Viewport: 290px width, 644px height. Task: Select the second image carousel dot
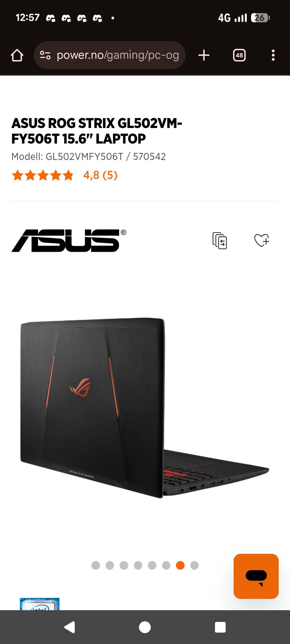tap(110, 565)
